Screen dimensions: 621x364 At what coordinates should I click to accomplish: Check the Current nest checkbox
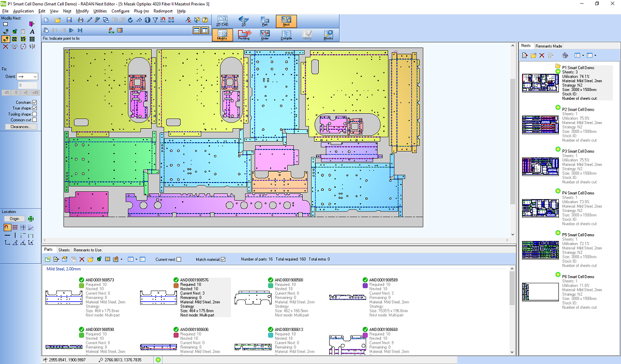pos(179,259)
